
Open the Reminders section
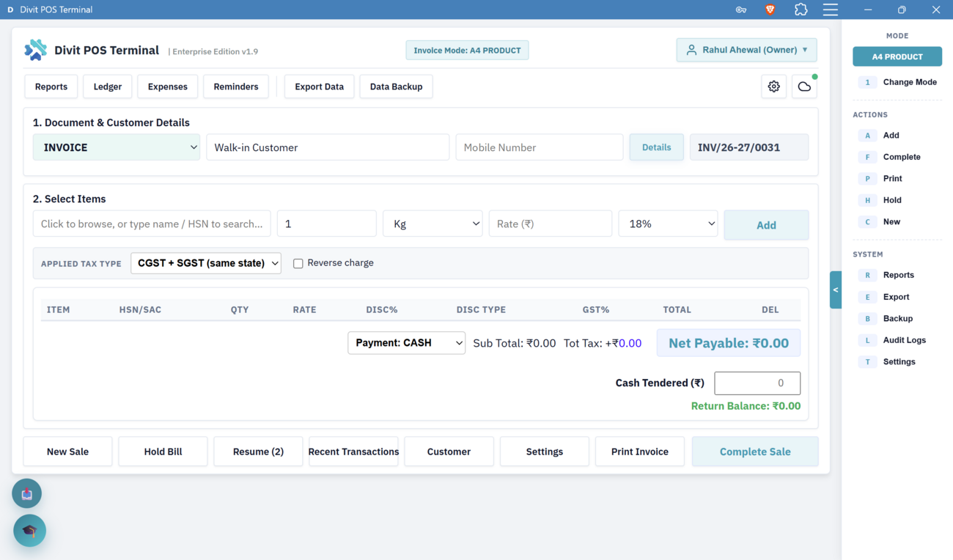236,86
